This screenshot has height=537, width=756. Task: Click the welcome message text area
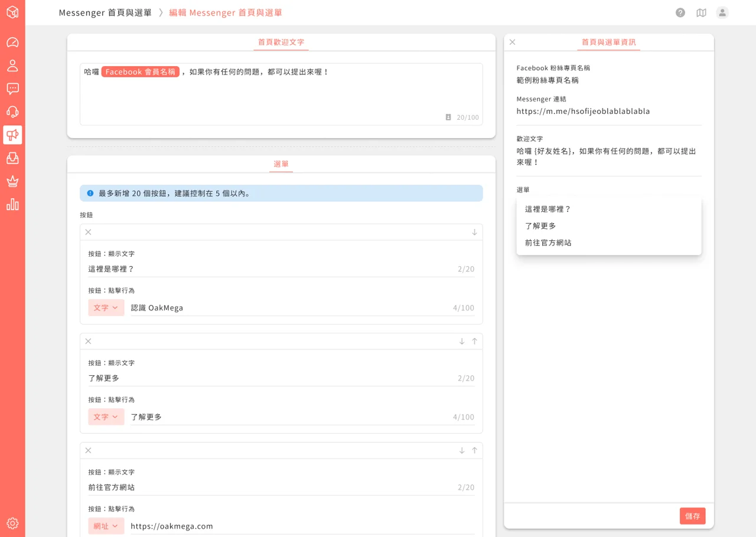[x=281, y=94]
